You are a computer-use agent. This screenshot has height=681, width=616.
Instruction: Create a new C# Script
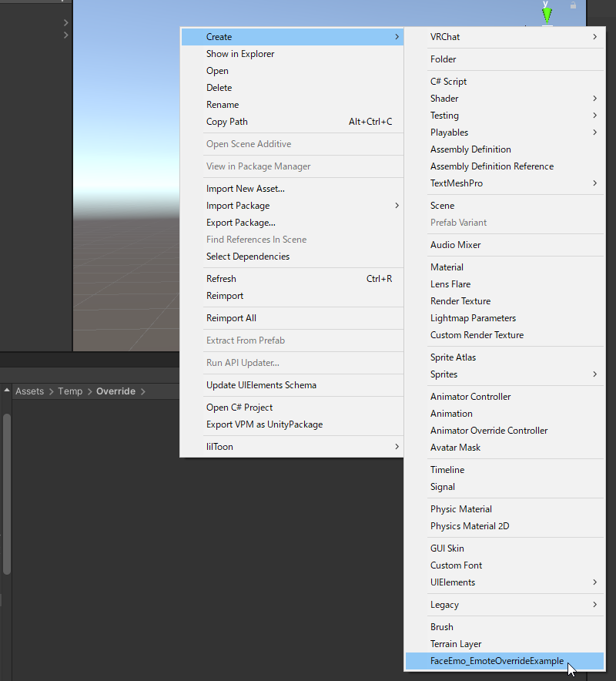point(448,82)
